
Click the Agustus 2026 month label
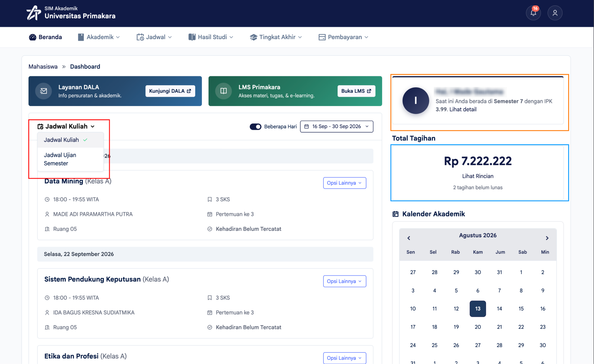[x=478, y=235]
